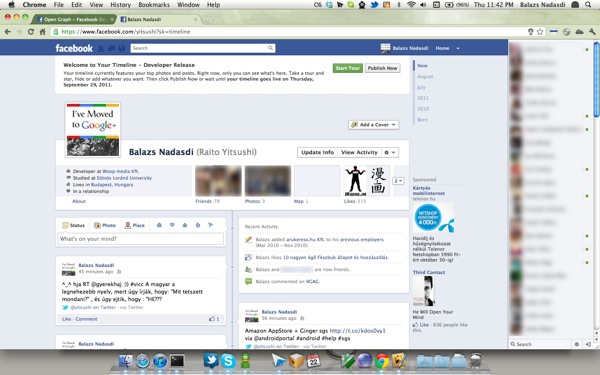This screenshot has height=375, width=600.
Task: Click the Update Info button
Action: pos(318,152)
